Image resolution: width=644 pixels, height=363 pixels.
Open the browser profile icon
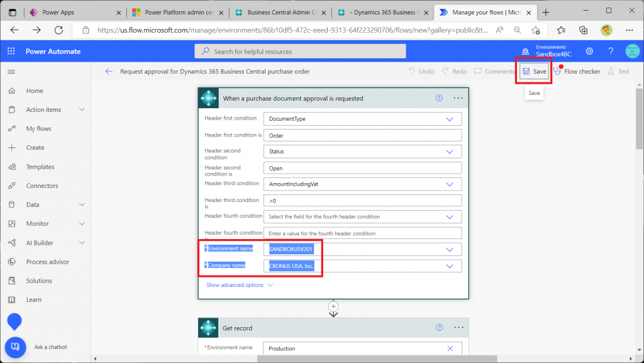pyautogui.click(x=606, y=30)
